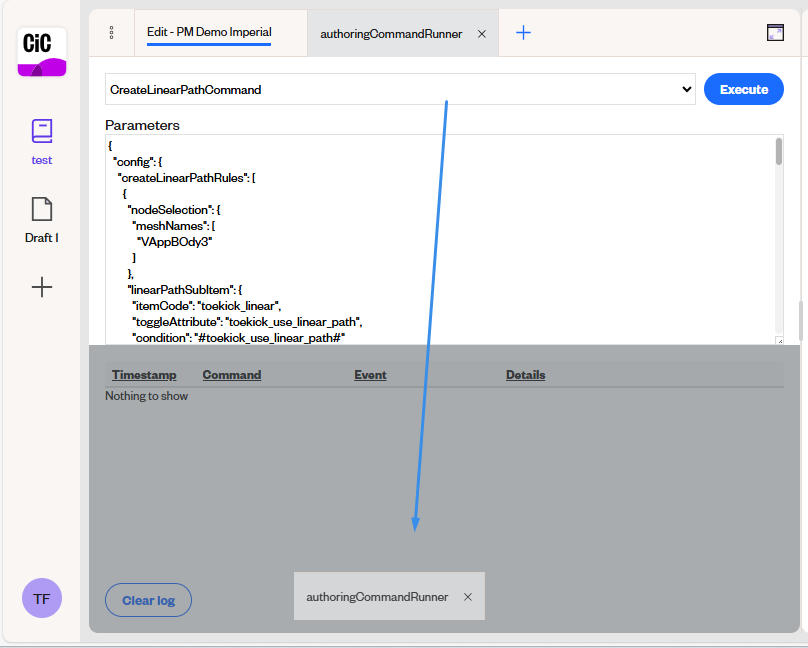Sort the log by Details
The height and width of the screenshot is (648, 808).
(524, 374)
